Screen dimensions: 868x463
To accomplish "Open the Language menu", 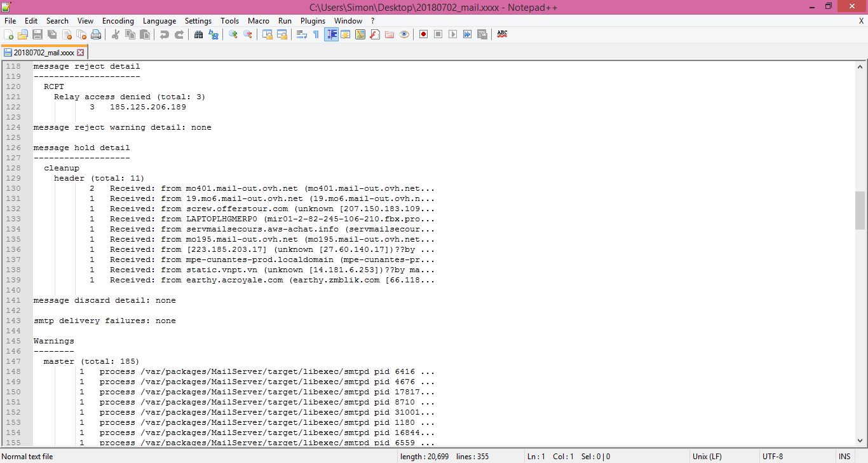I will click(159, 21).
